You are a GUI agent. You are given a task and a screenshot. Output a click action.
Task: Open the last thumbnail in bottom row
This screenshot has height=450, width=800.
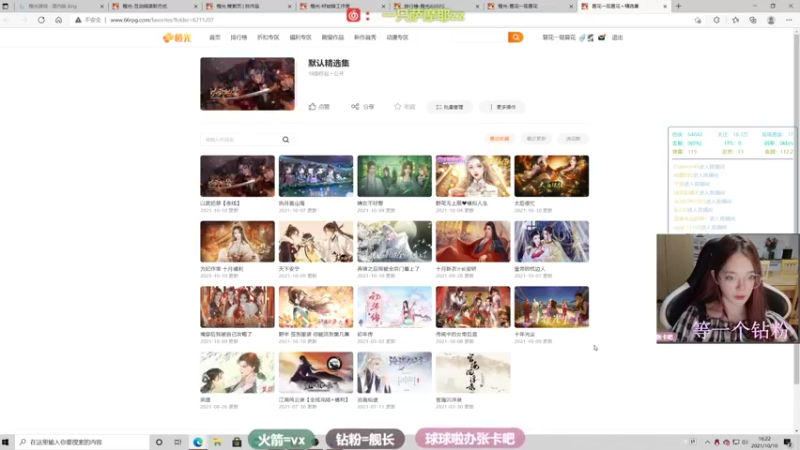pyautogui.click(x=473, y=372)
